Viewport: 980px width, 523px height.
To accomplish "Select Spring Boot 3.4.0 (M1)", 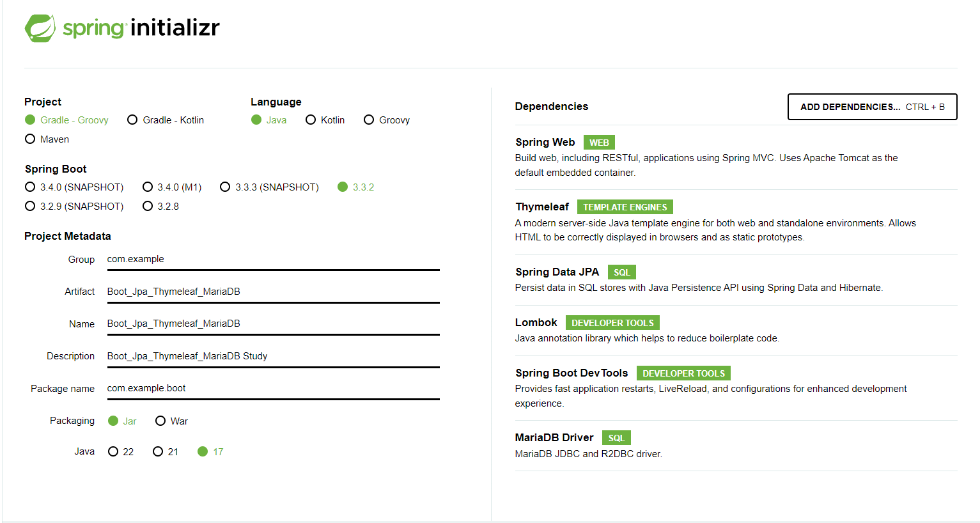I will coord(172,187).
